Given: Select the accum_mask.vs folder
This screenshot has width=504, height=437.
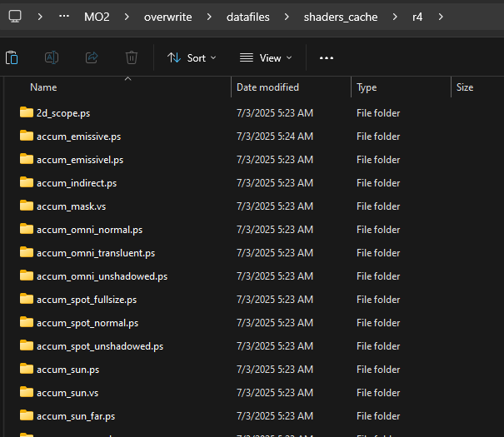Looking at the screenshot, I should (71, 206).
